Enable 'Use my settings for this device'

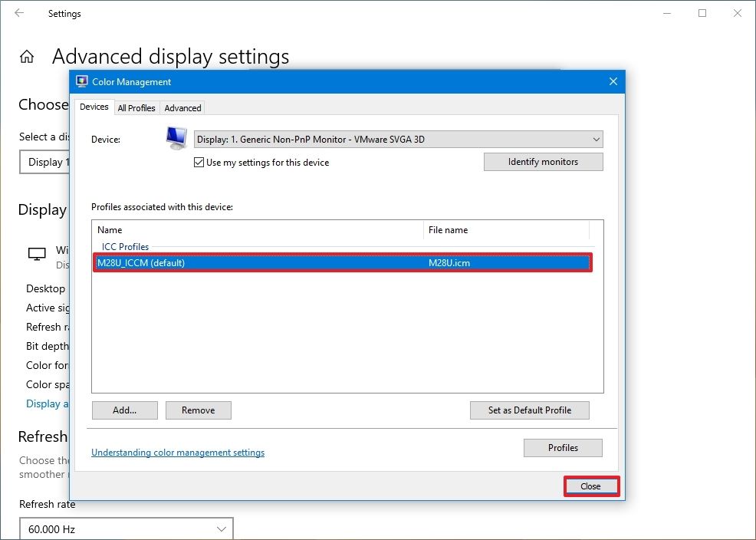199,163
